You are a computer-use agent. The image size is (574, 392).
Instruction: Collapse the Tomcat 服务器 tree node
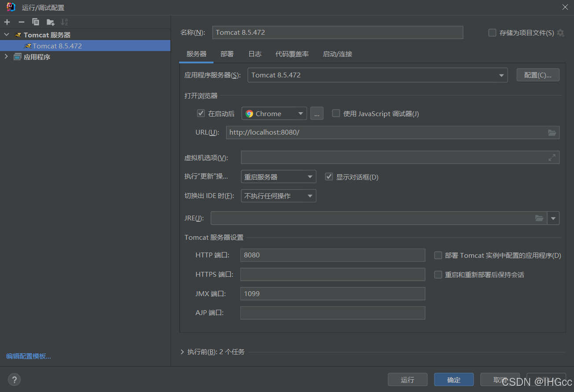pyautogui.click(x=7, y=35)
